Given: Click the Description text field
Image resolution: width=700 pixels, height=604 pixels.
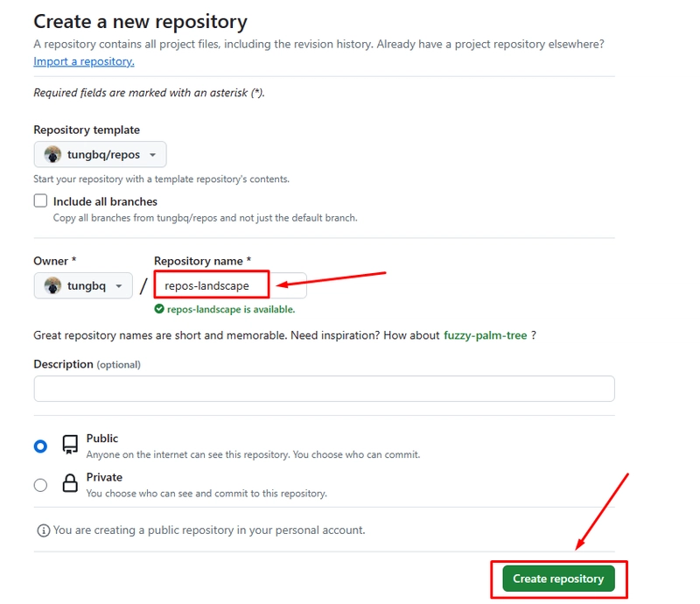Looking at the screenshot, I should tap(324, 389).
